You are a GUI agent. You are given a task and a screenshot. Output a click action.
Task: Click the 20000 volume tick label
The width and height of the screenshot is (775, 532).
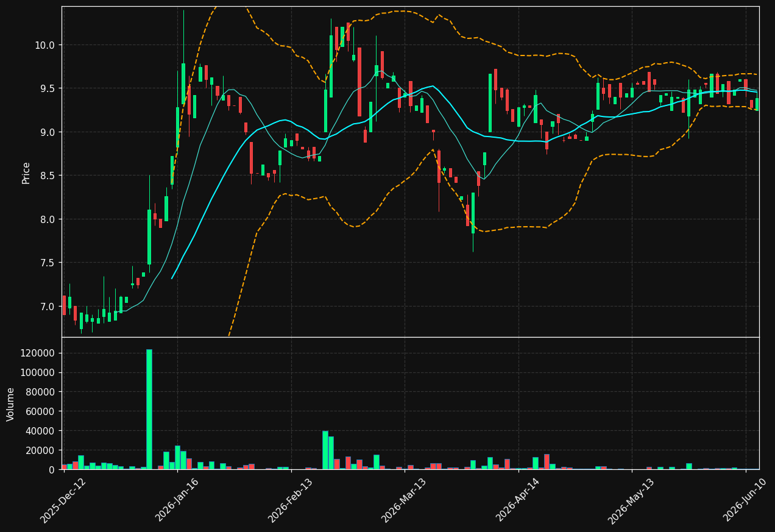tap(40, 450)
